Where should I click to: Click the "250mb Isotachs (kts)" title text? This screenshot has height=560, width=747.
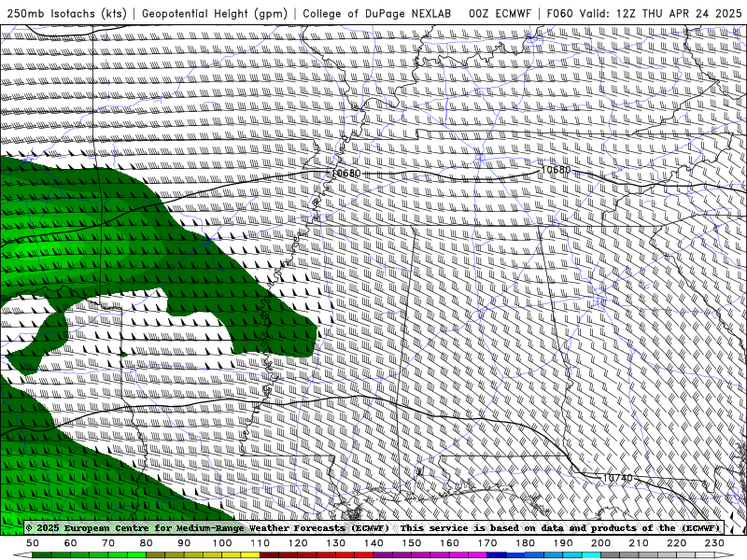point(67,13)
